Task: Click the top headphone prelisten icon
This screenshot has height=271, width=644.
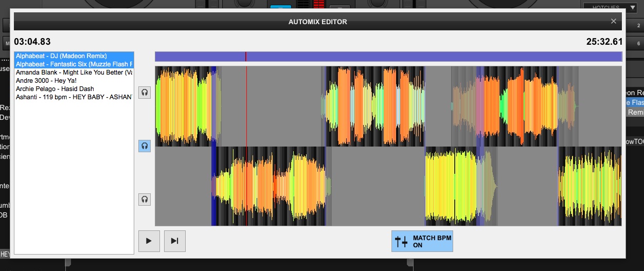Action: point(145,93)
